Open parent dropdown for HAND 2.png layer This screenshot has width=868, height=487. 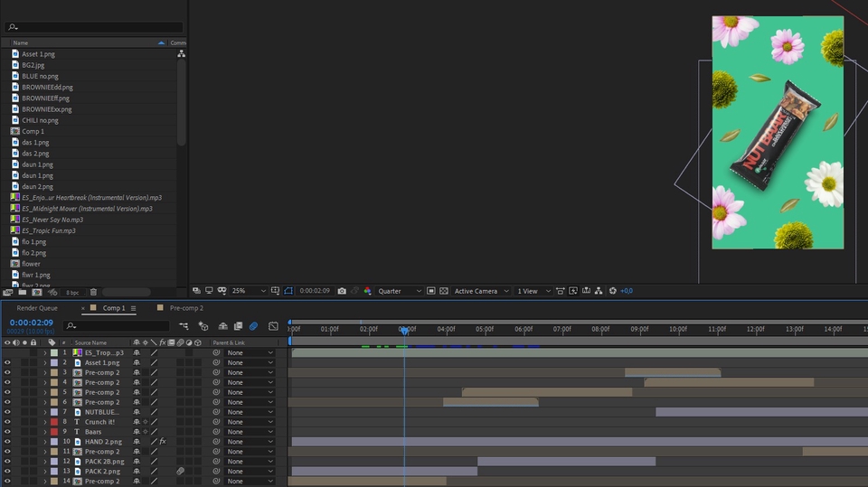tap(250, 442)
